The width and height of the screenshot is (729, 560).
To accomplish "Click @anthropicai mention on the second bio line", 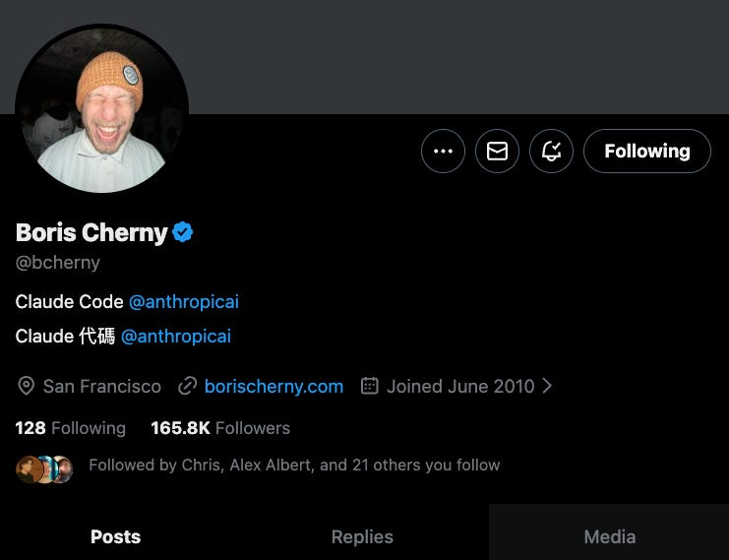I will pos(176,337).
